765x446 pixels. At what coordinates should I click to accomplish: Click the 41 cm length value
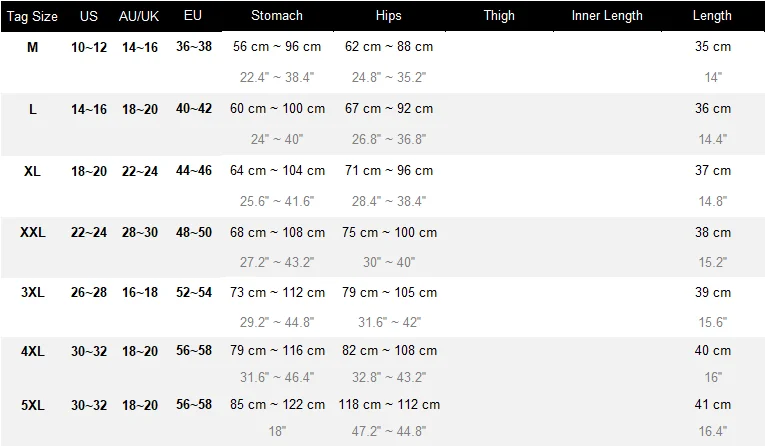[x=713, y=405]
